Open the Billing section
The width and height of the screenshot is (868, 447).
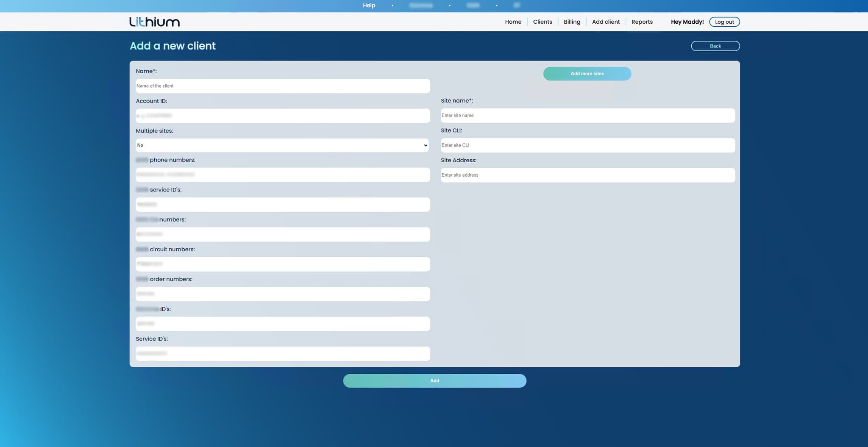572,22
